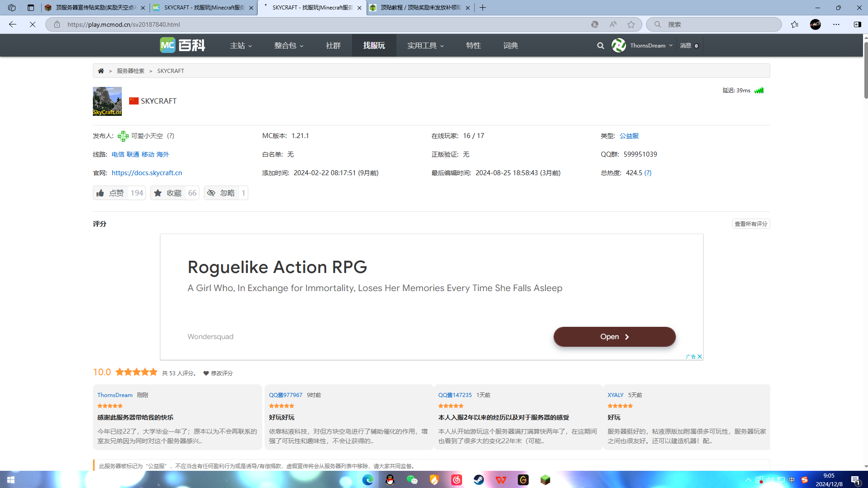This screenshot has height=488, width=868.
Task: Click the taskbar clock showing 9:05
Action: coord(829,480)
